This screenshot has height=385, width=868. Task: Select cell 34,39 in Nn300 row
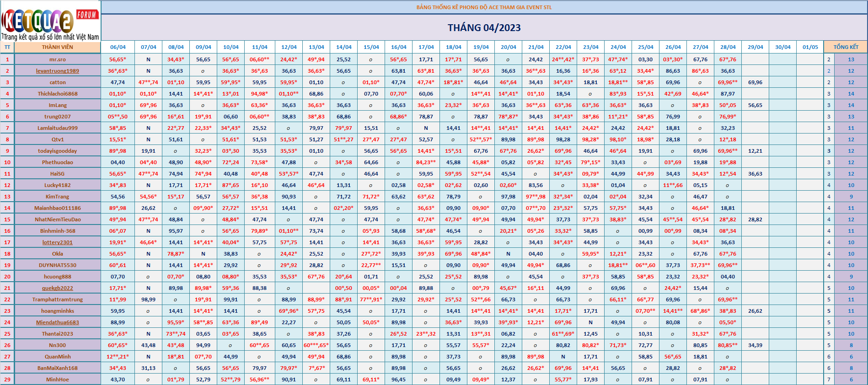click(755, 345)
